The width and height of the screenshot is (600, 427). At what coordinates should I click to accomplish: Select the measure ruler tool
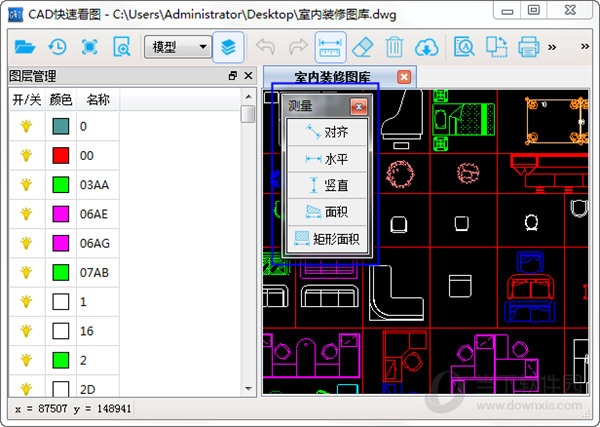[x=330, y=47]
